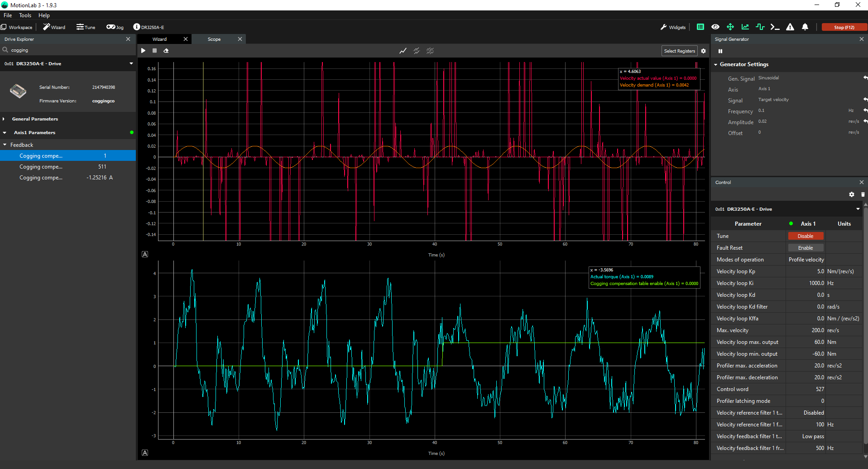Screen dimensions: 868x469
Task: Open the DR3250A-E drive dropdown in Control
Action: (857, 209)
